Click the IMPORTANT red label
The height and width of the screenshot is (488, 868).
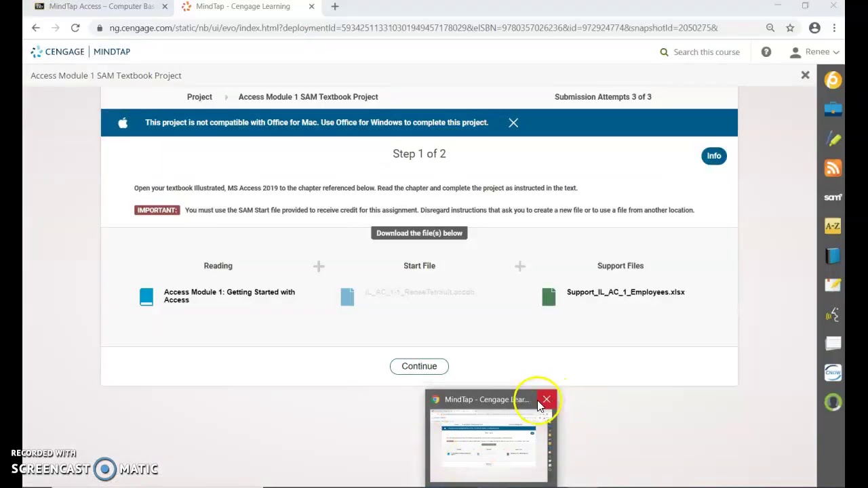(x=157, y=210)
